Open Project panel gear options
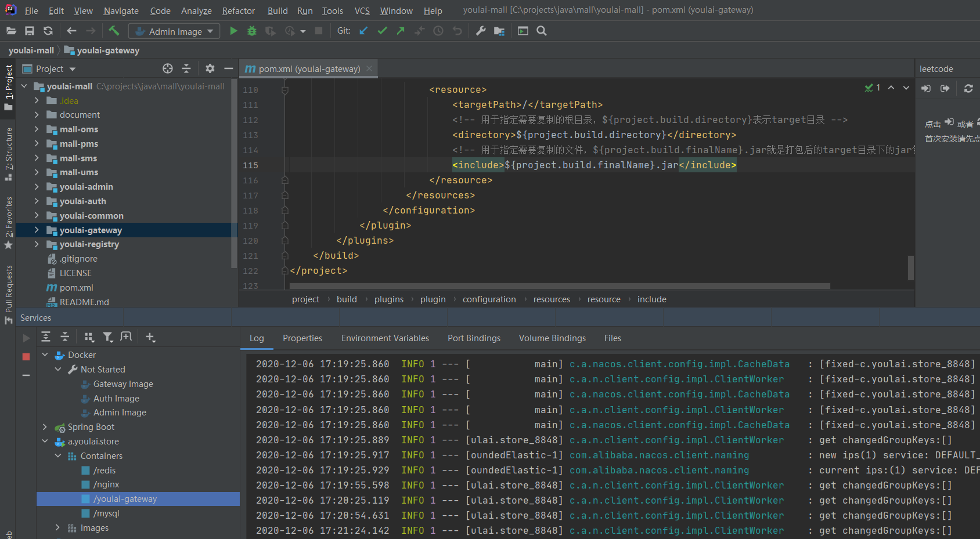The image size is (980, 539). pos(210,68)
